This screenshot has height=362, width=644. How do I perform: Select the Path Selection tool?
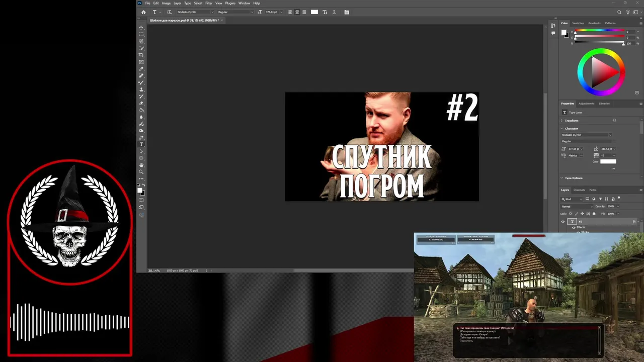tap(141, 151)
